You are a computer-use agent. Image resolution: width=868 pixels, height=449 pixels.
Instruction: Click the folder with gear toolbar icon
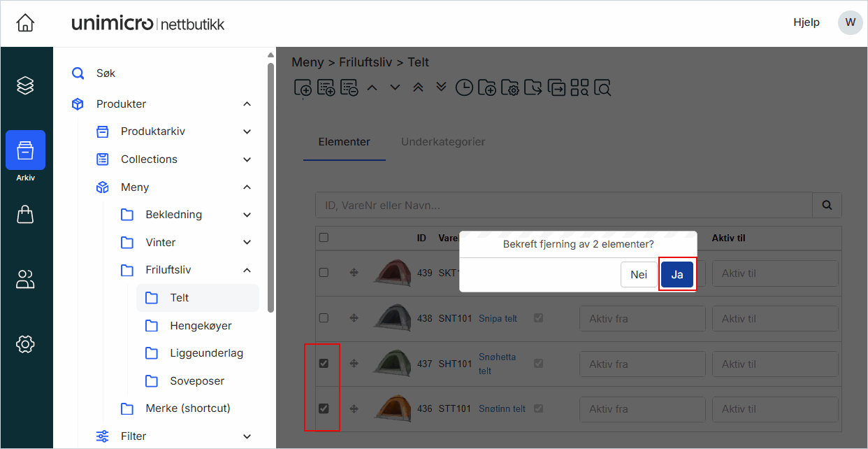tap(510, 87)
